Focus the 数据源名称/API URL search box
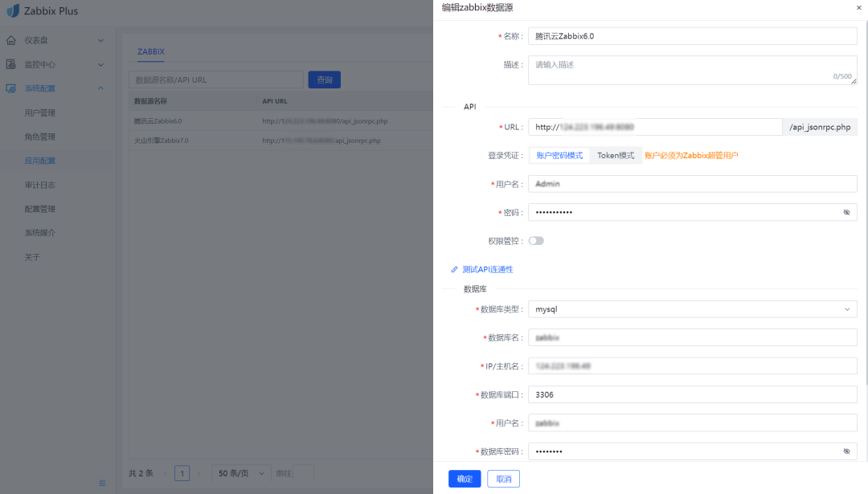Viewport: 868px width, 494px height. pos(216,80)
